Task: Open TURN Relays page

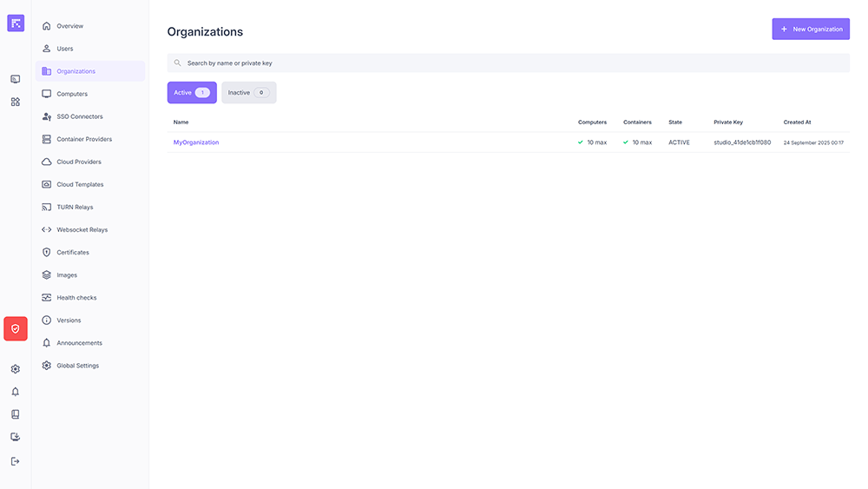Action: (x=75, y=207)
